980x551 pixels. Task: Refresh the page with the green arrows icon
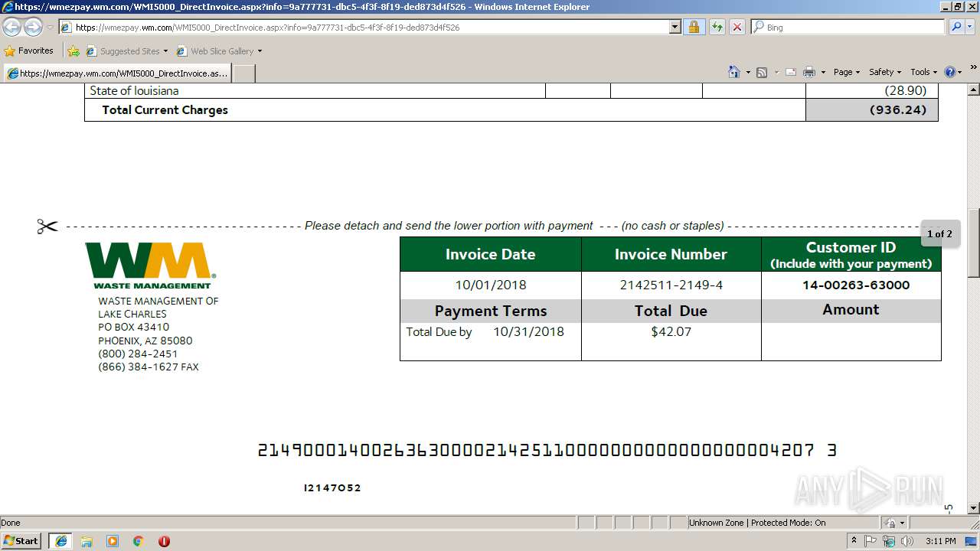coord(717,28)
